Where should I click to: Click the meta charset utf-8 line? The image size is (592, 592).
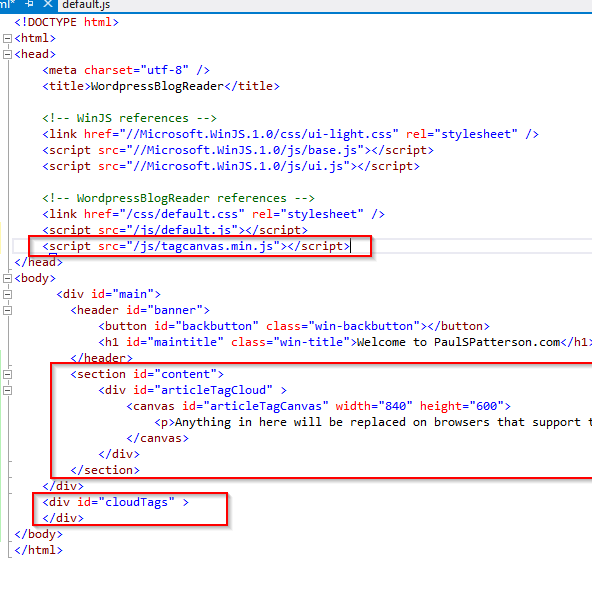click(x=126, y=70)
